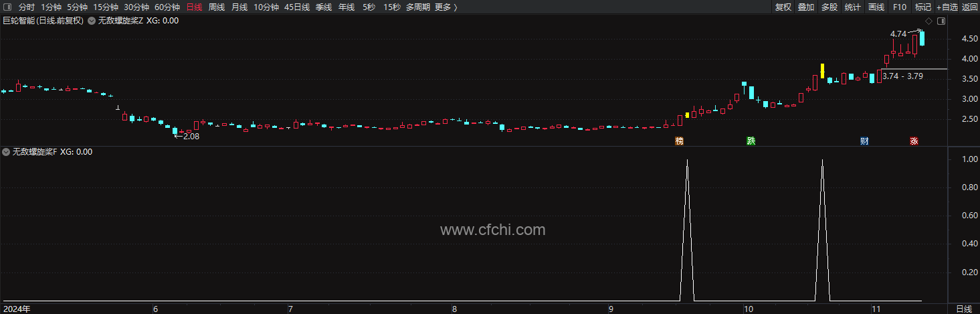Click the diamond marker icon above the chart

pyautogui.click(x=929, y=21)
